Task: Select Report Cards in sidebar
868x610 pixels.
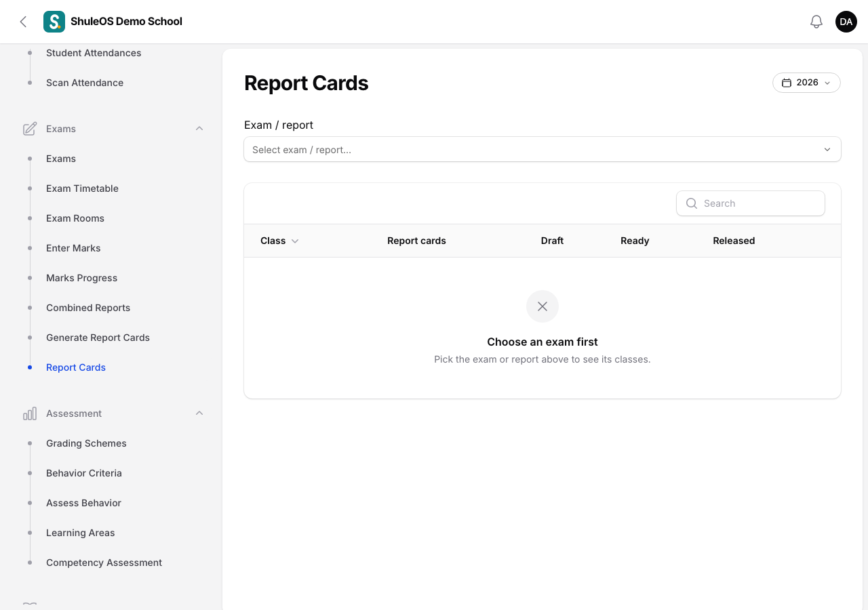Action: pyautogui.click(x=76, y=367)
